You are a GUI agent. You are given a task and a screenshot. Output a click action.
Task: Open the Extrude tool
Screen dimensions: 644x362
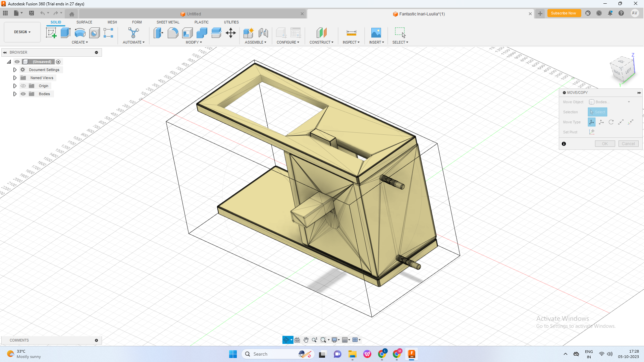[65, 33]
